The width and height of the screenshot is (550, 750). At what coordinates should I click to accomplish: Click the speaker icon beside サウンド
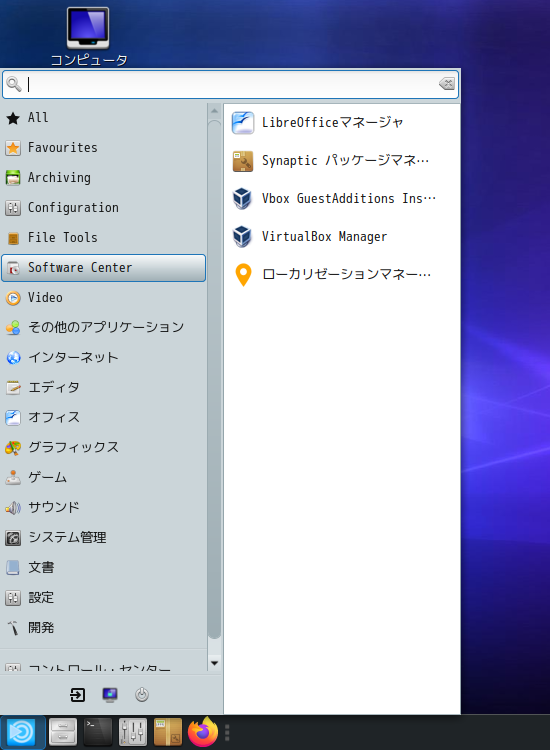point(13,508)
